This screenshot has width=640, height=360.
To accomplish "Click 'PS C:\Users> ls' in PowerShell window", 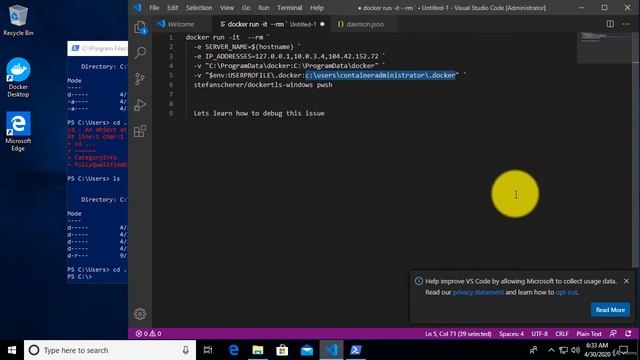I will pyautogui.click(x=94, y=179).
